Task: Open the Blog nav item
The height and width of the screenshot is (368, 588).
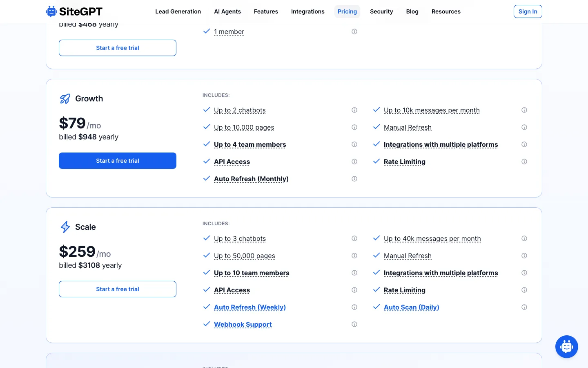Action: point(412,11)
